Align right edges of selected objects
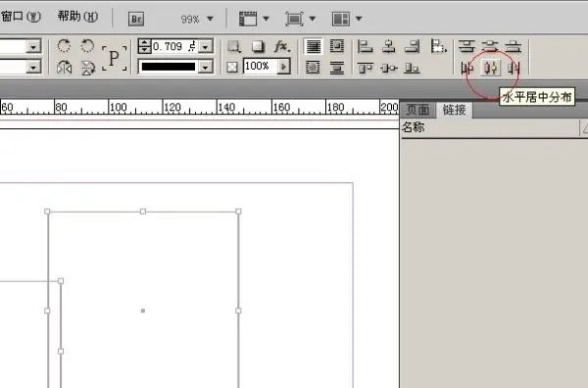The width and height of the screenshot is (588, 388). pyautogui.click(x=413, y=46)
